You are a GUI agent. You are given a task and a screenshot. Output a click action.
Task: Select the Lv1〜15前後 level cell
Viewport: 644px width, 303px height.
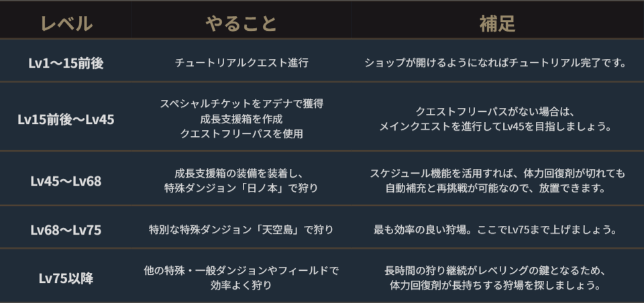[x=66, y=64]
